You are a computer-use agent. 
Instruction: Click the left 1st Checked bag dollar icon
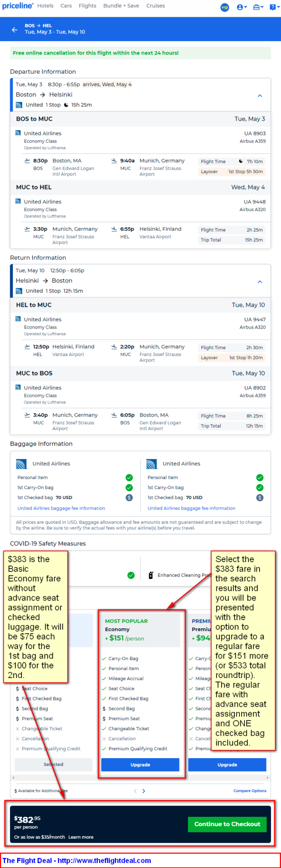(x=129, y=497)
